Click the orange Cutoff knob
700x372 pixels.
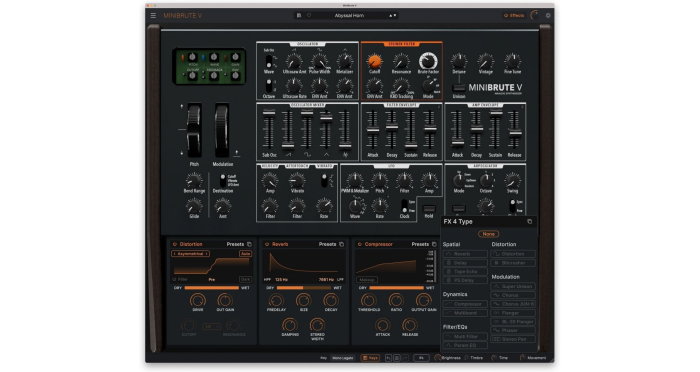[374, 61]
